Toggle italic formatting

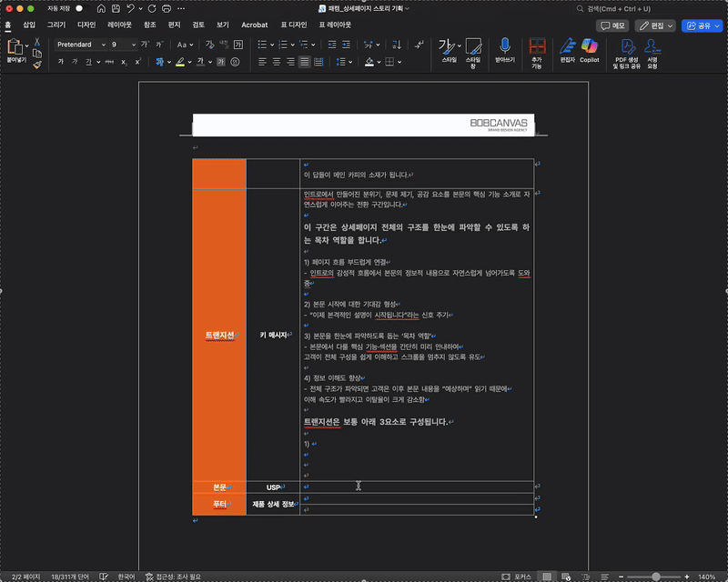click(x=75, y=62)
